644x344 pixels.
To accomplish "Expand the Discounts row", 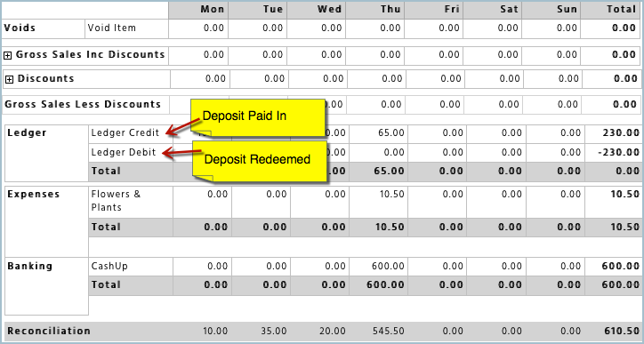I will pos(9,80).
